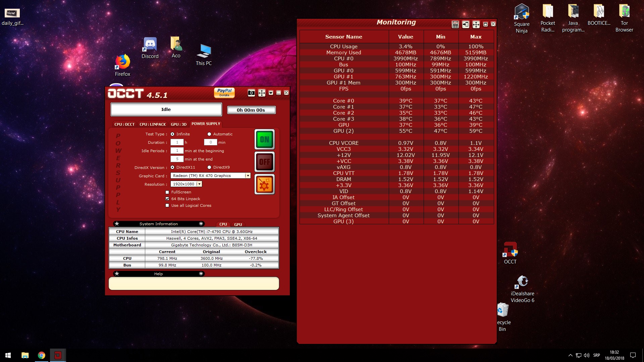Viewport: 644px width, 362px height.
Task: Click the idle status display box
Action: [166, 109]
